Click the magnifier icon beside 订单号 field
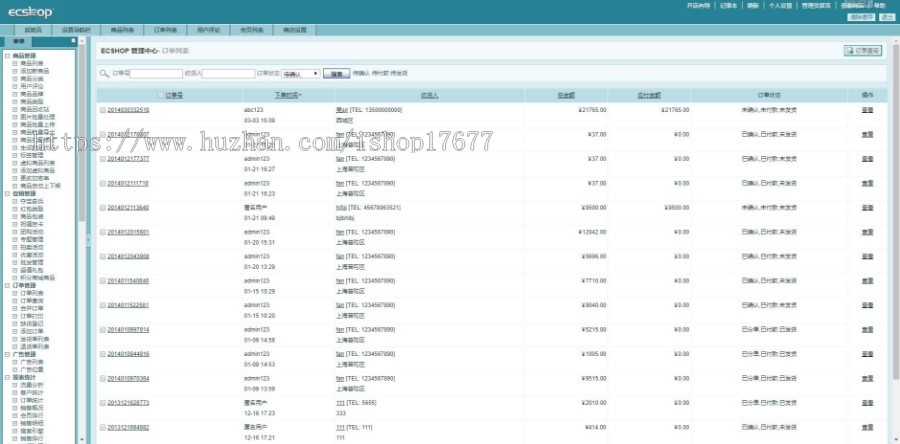This screenshot has height=444, width=900. click(104, 73)
